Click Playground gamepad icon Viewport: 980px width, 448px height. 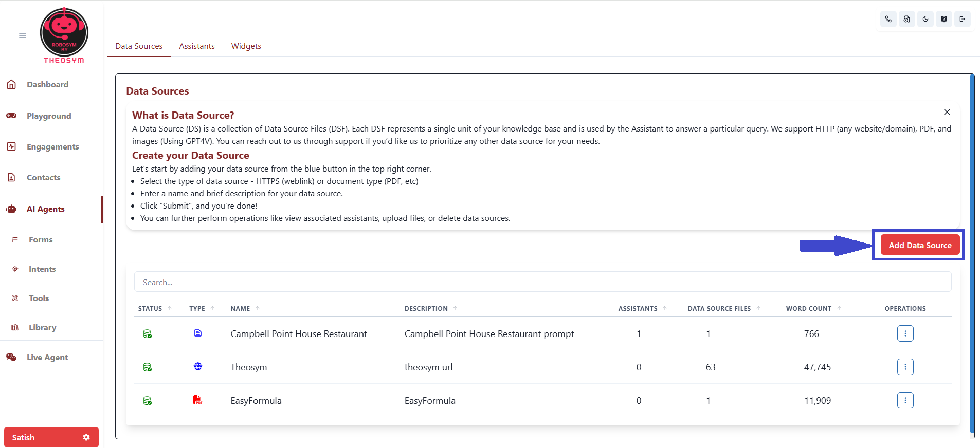coord(11,116)
